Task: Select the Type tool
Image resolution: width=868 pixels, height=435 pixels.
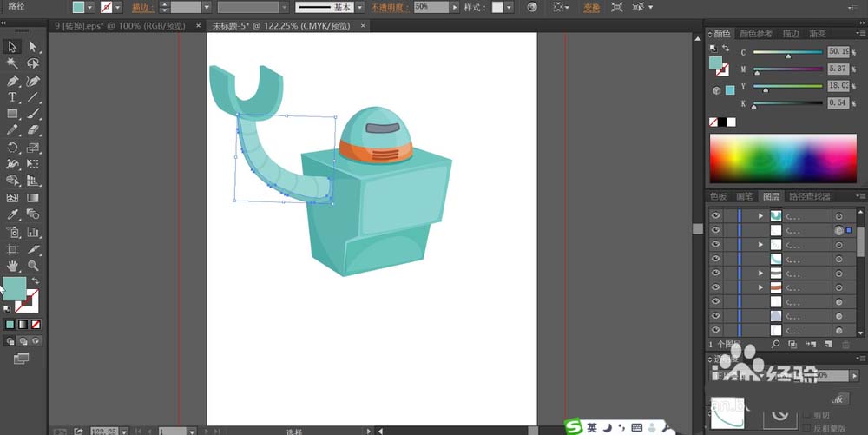Action: click(x=13, y=97)
